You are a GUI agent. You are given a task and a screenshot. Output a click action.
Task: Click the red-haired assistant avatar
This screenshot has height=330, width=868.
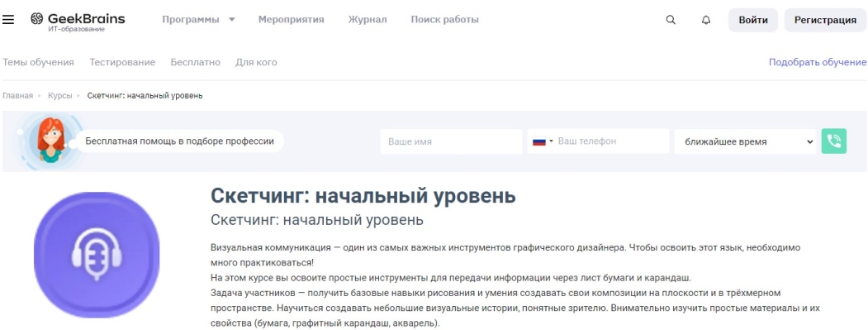pyautogui.click(x=50, y=141)
